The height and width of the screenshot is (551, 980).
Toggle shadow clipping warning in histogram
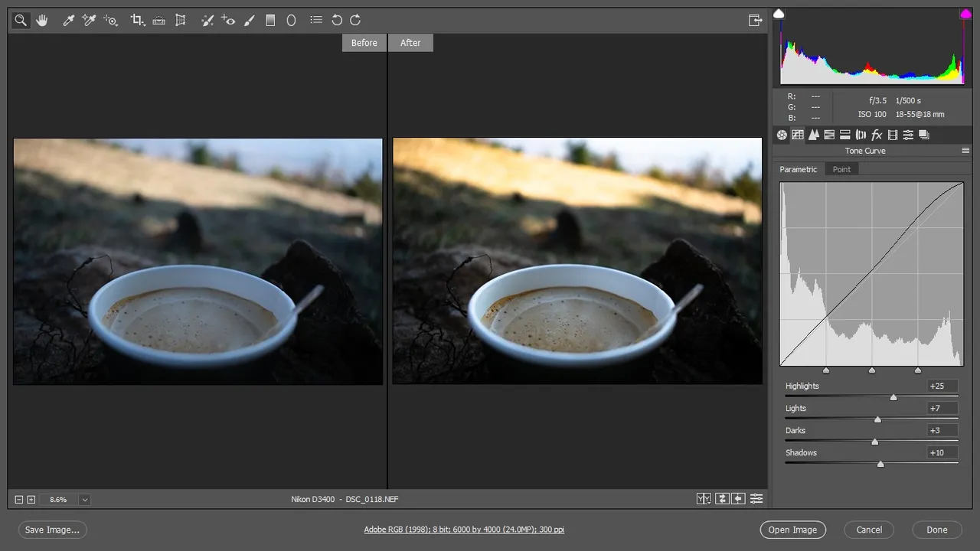pos(779,14)
